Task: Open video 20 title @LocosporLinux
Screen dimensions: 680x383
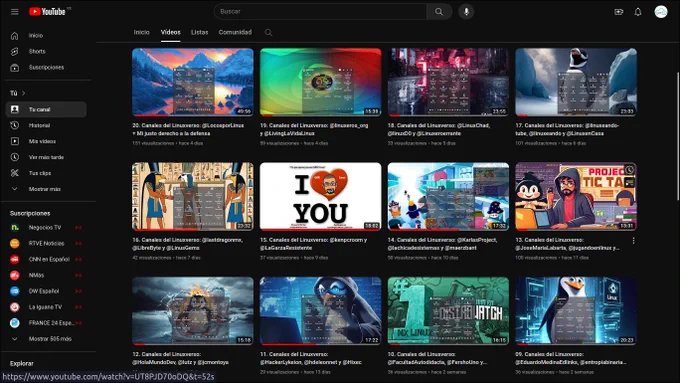Action: 189,129
